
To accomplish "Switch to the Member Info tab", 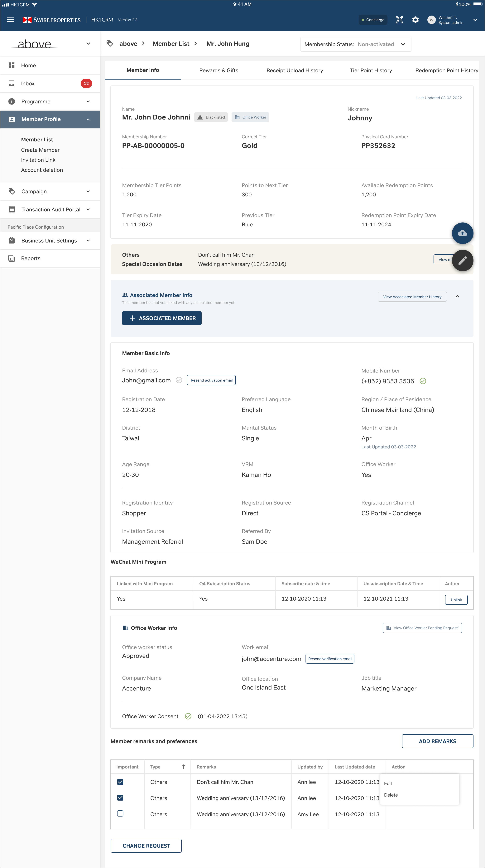I will coord(143,70).
